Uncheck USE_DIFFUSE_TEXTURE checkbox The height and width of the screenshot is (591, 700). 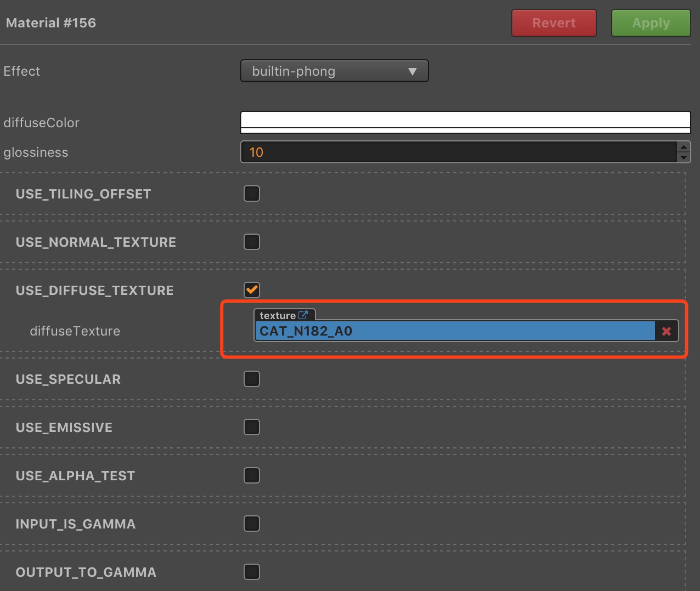point(252,290)
